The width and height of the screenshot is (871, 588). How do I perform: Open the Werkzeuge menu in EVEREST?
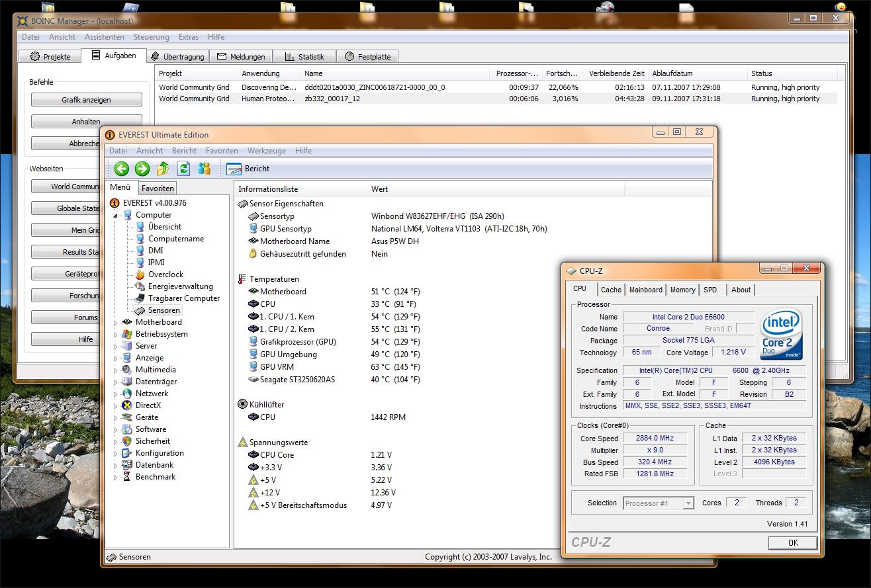[267, 151]
